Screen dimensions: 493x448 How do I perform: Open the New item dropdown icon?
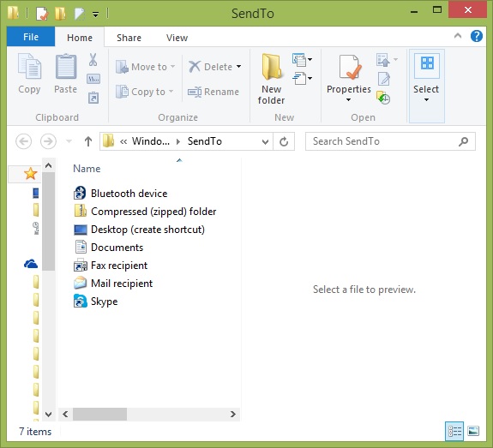coord(302,60)
